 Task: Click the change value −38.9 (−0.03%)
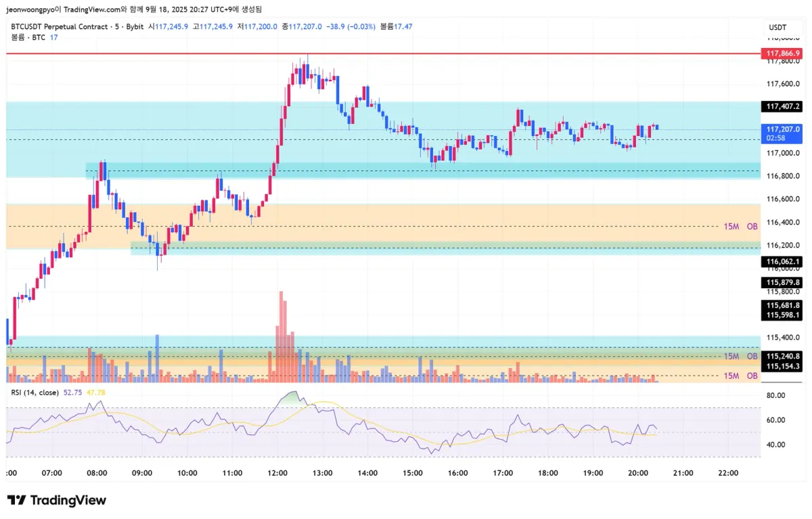(351, 26)
